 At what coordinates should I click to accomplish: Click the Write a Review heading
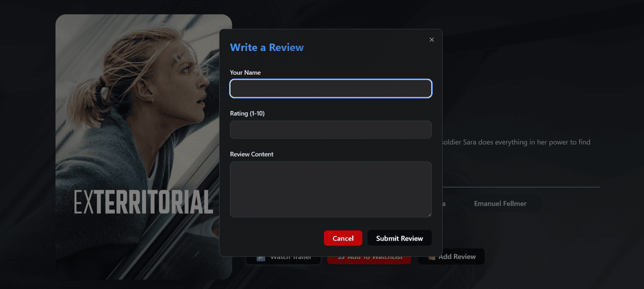tap(267, 47)
